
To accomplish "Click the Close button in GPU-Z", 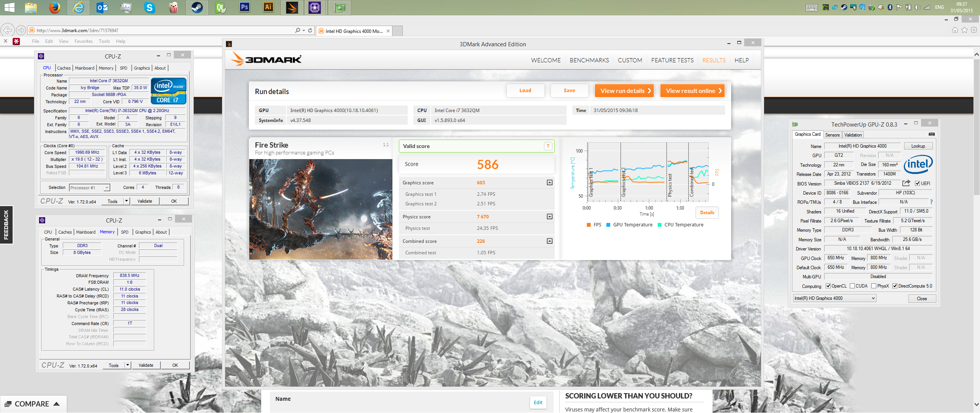I will [922, 299].
